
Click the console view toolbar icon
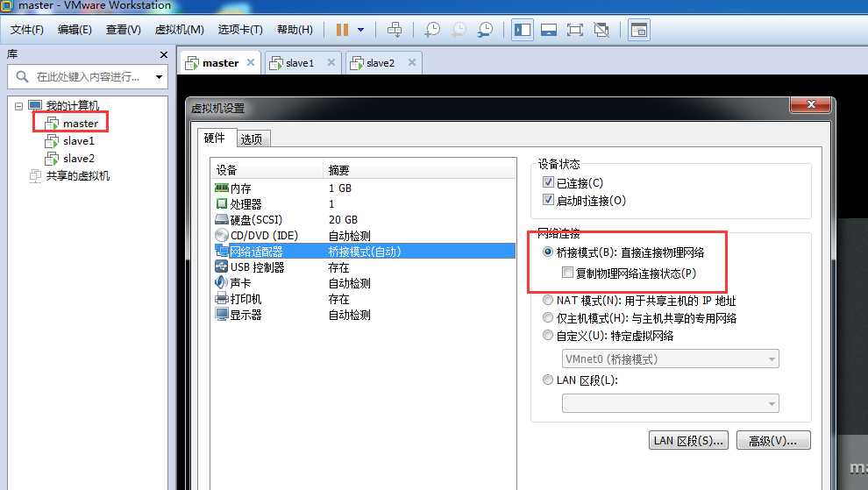point(639,30)
